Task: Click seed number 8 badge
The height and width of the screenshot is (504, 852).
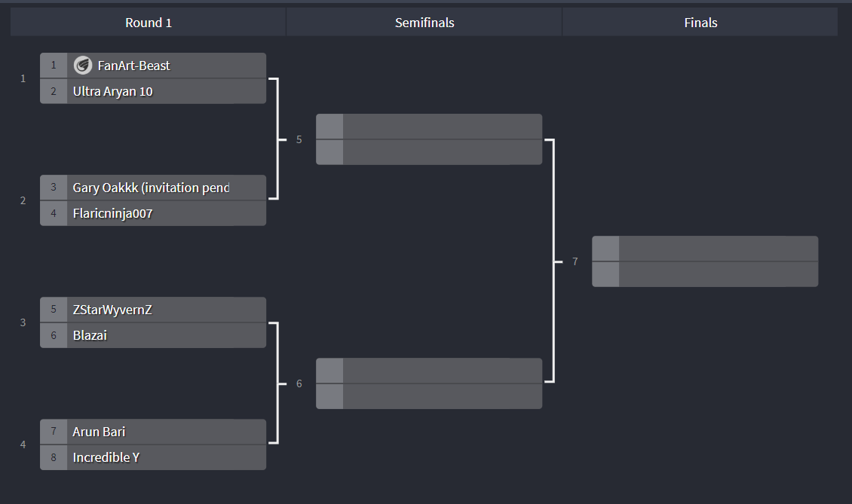Action: [54, 458]
